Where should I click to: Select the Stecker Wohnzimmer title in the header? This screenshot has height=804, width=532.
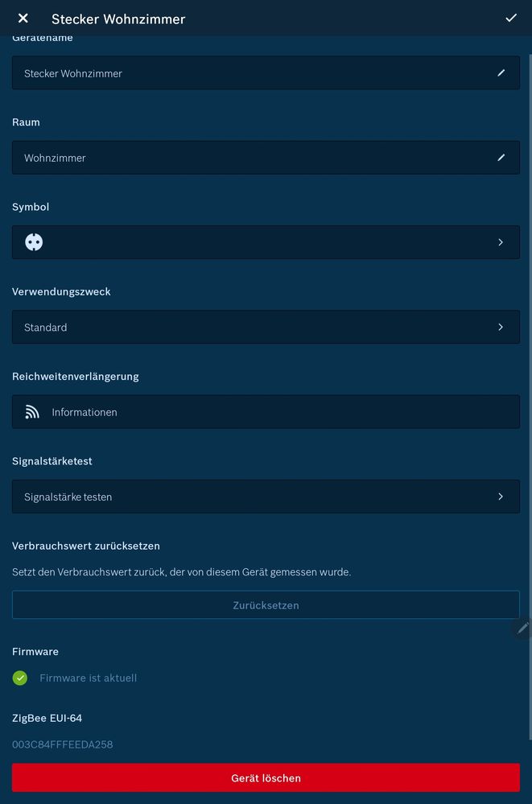(x=118, y=18)
